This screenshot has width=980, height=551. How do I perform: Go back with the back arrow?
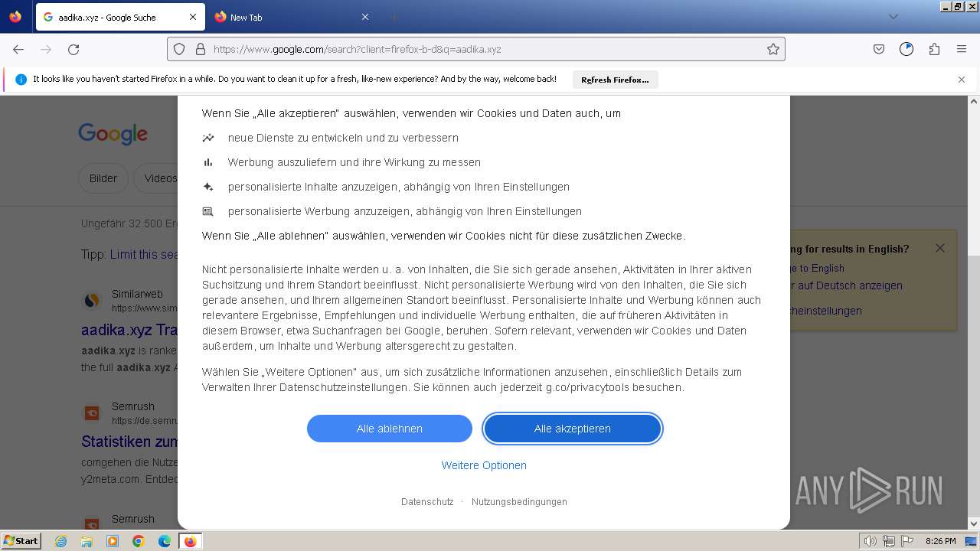[18, 49]
